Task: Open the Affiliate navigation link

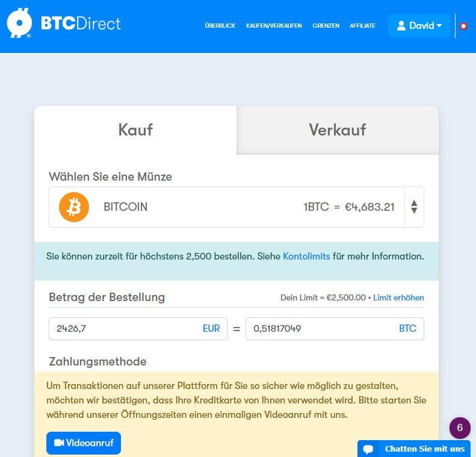Action: (362, 26)
